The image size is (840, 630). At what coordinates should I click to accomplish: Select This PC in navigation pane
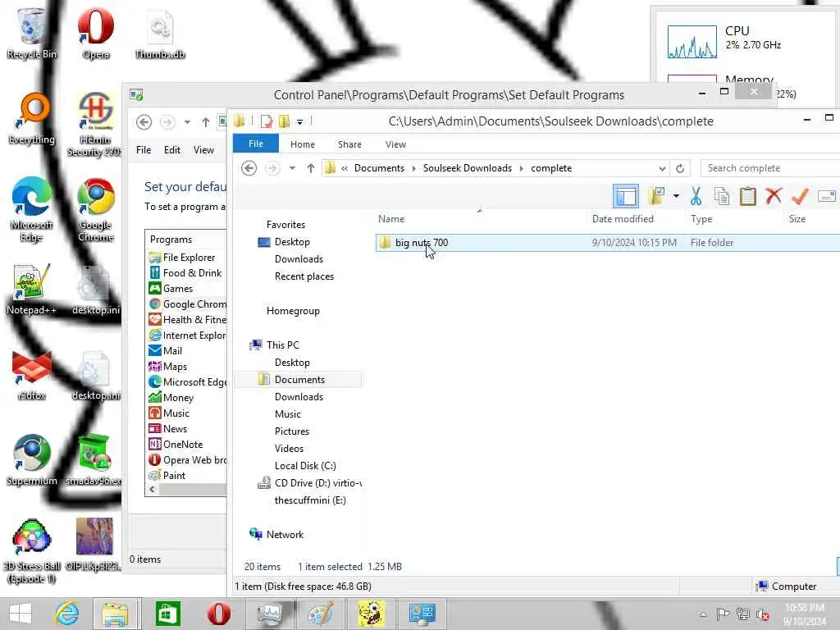[x=283, y=345]
